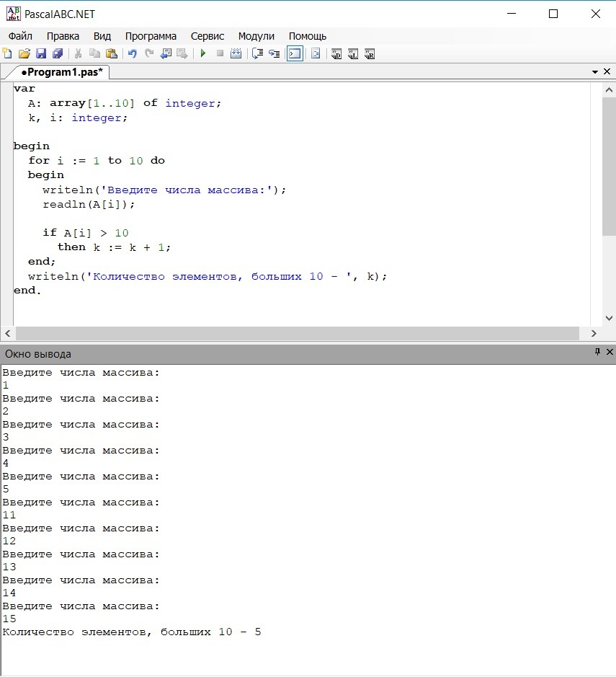Click the Open file folder icon
Screen dimensions: 616x677
click(24, 53)
